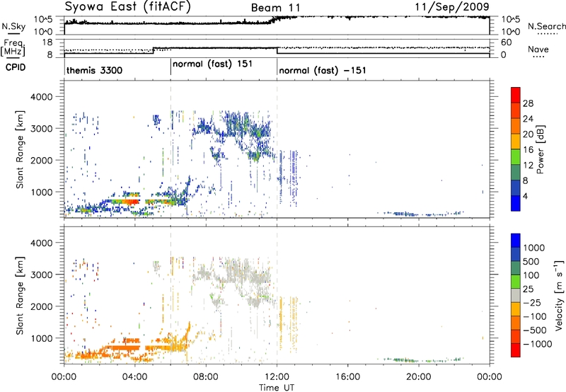Click the 'themis 3300' CPID text
Image resolution: width=566 pixels, height=392 pixels.
pos(94,70)
